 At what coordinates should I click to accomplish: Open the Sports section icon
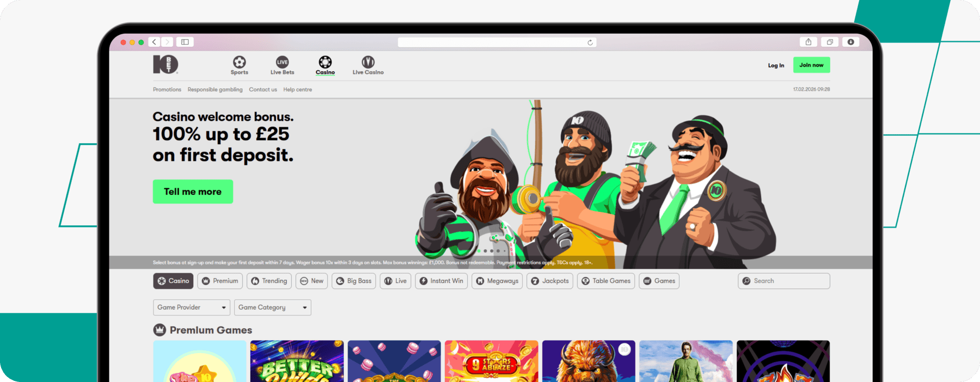pyautogui.click(x=239, y=62)
